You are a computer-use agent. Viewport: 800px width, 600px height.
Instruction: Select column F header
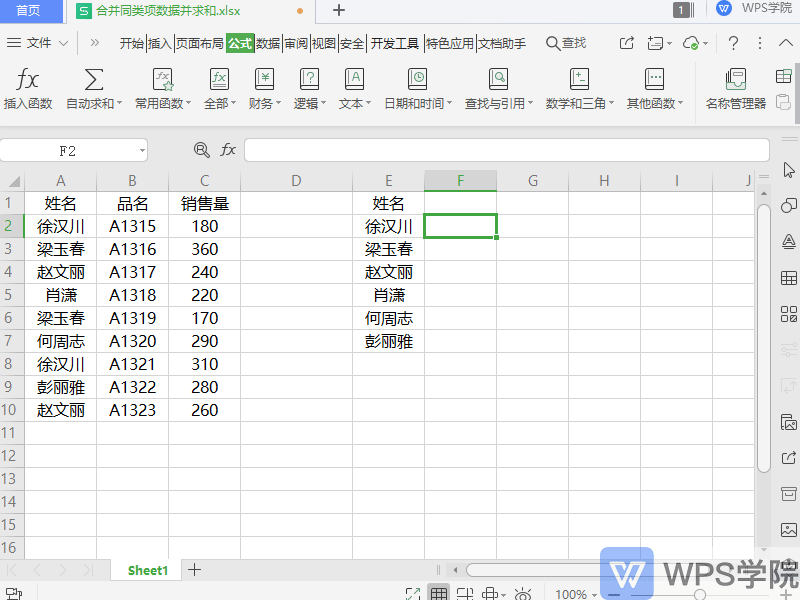pyautogui.click(x=460, y=181)
